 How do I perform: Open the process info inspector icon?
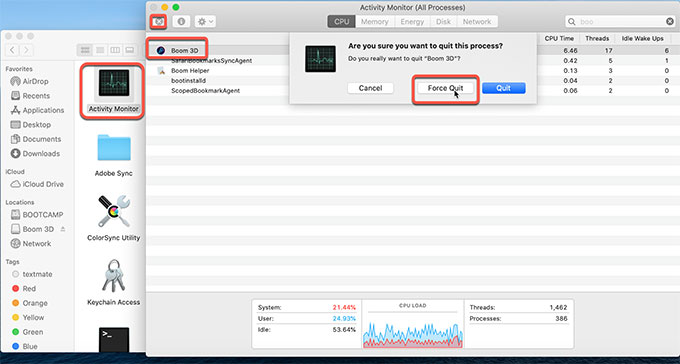(181, 21)
